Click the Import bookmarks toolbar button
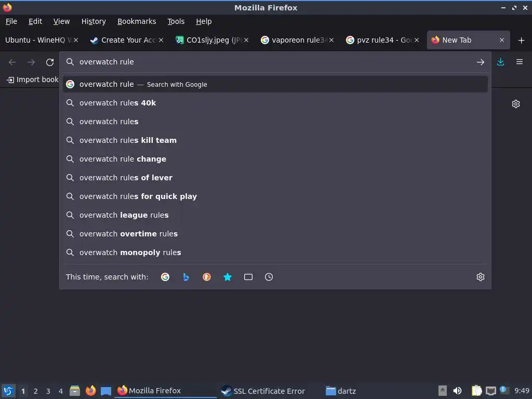 [33, 79]
